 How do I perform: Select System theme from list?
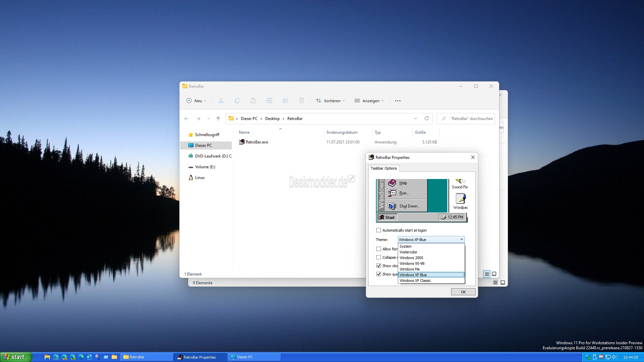pos(431,246)
